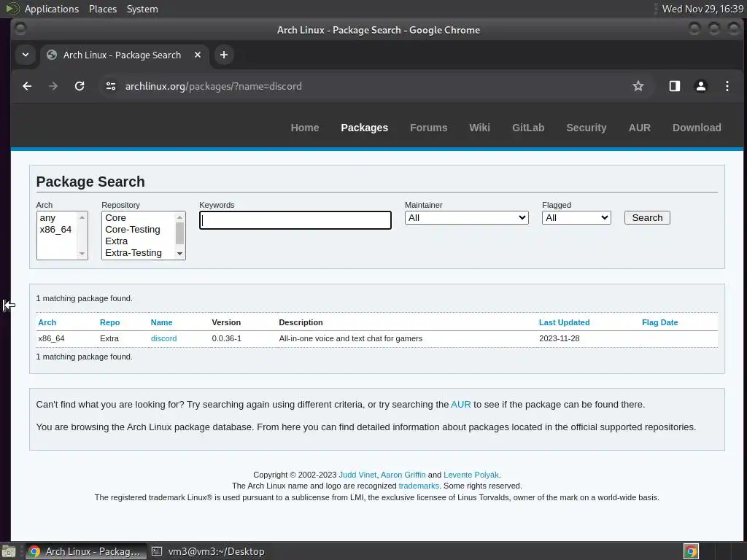
Task: Click the Arch Linux - Packag... taskbar entry
Action: (86, 551)
